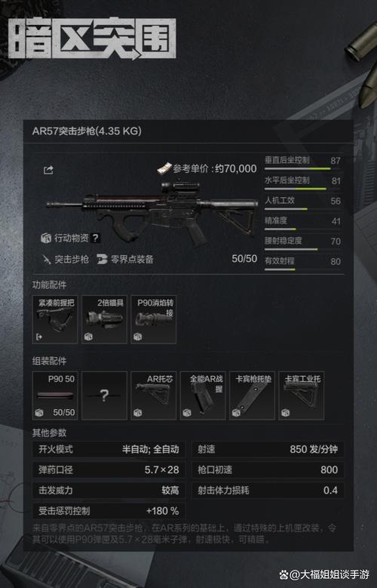Click the export icon on 紧凑前握把 slot
Screen dimensions: 377x588
[39, 337]
